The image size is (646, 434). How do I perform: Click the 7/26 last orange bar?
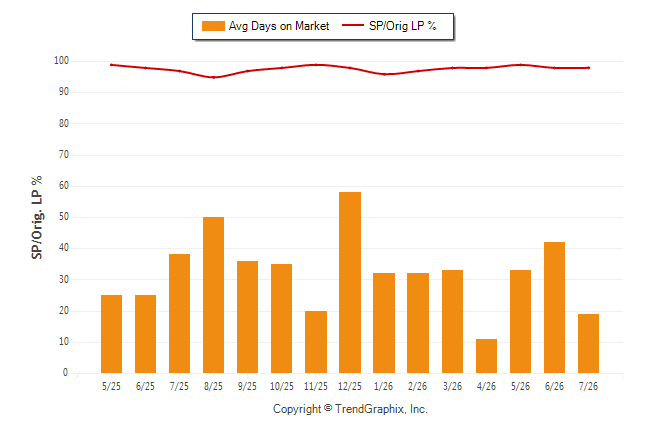(588, 343)
